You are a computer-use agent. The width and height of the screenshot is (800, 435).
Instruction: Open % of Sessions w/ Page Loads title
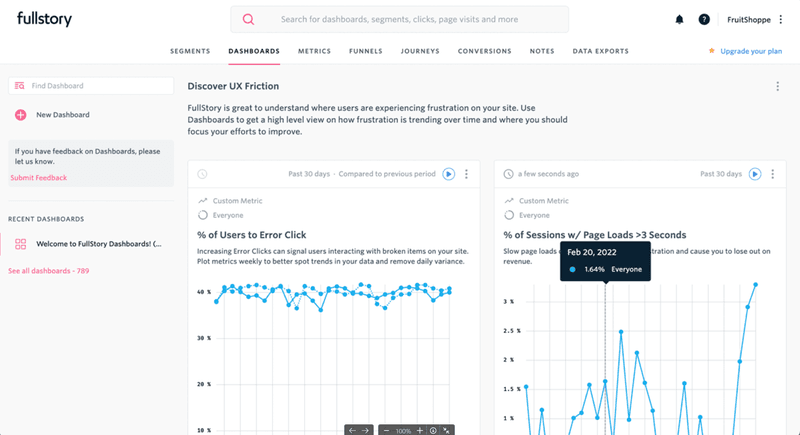595,235
